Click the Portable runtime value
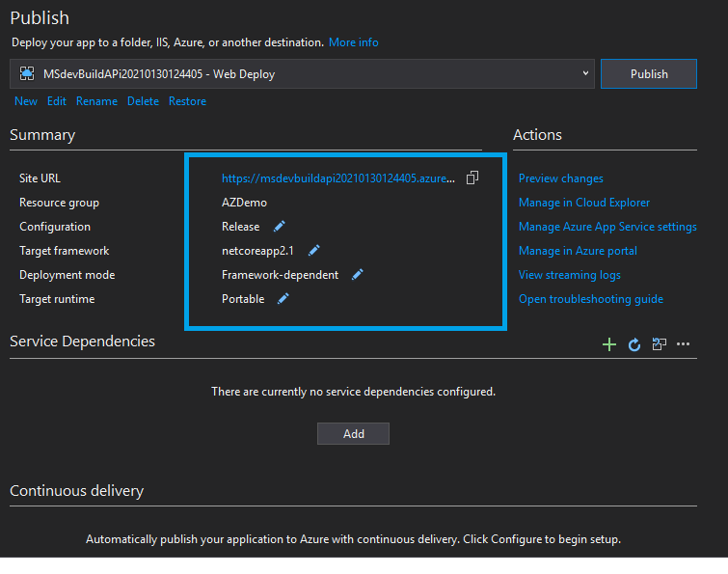Viewport: 728px width, 574px height. coord(243,299)
